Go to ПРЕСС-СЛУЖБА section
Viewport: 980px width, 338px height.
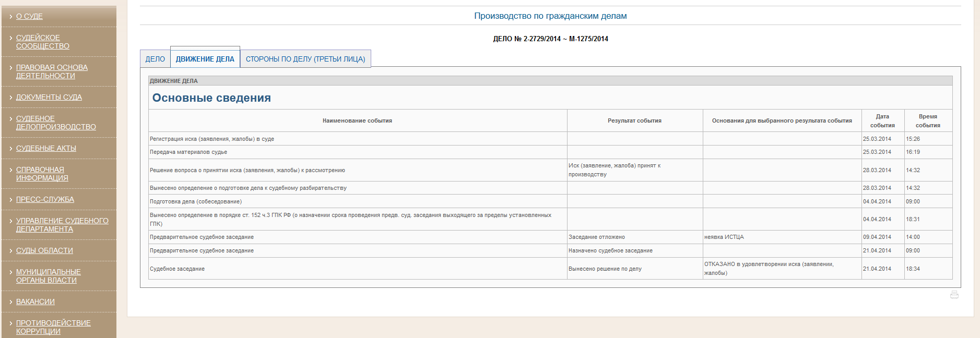(x=45, y=199)
